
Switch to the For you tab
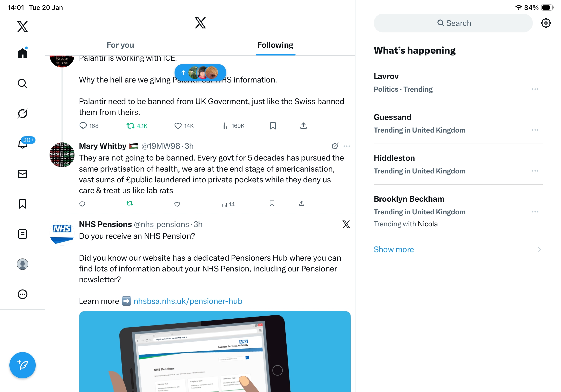click(120, 45)
